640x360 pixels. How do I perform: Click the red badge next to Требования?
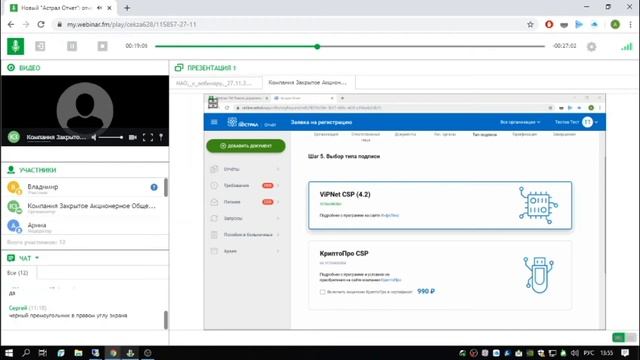tap(268, 185)
